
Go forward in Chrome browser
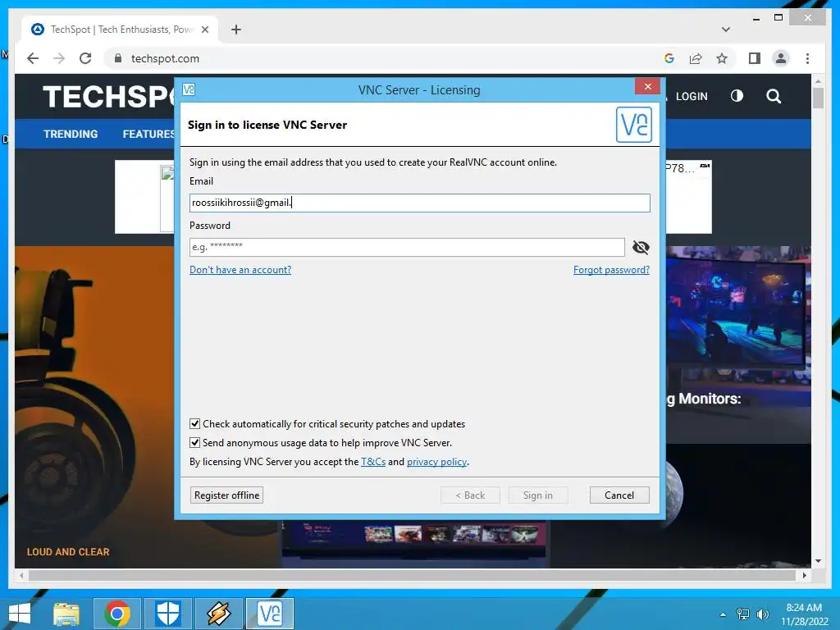coord(59,58)
